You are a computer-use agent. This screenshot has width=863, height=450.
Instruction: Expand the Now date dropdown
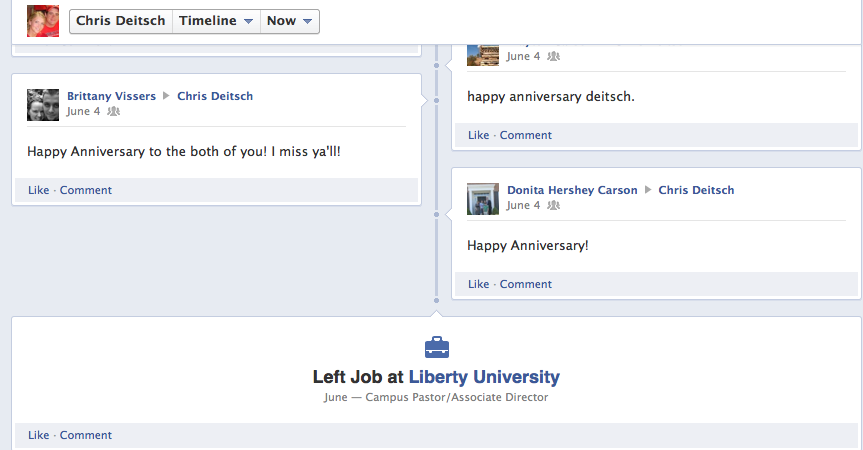pos(290,21)
